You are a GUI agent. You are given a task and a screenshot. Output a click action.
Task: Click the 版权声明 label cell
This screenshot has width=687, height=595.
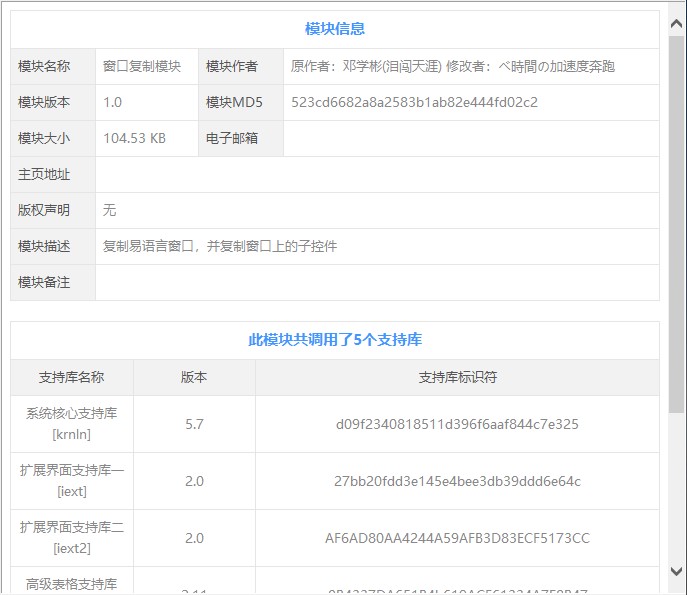[53, 210]
